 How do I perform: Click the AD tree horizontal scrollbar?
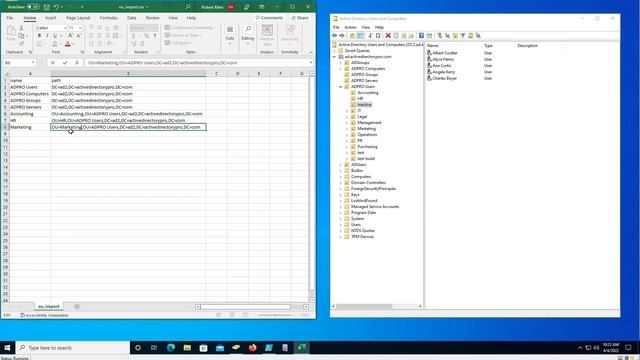364,306
